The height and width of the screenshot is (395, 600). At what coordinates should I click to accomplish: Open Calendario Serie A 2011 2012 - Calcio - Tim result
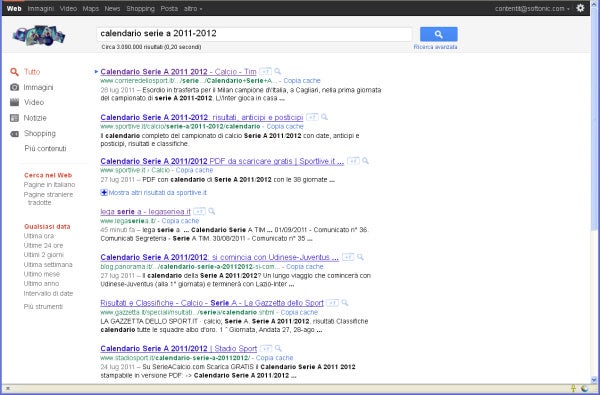coord(178,72)
